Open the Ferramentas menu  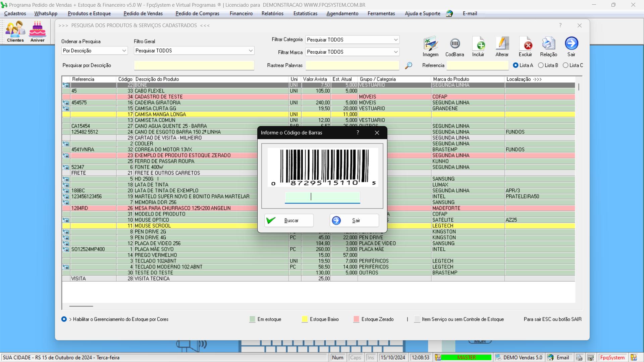point(381,13)
